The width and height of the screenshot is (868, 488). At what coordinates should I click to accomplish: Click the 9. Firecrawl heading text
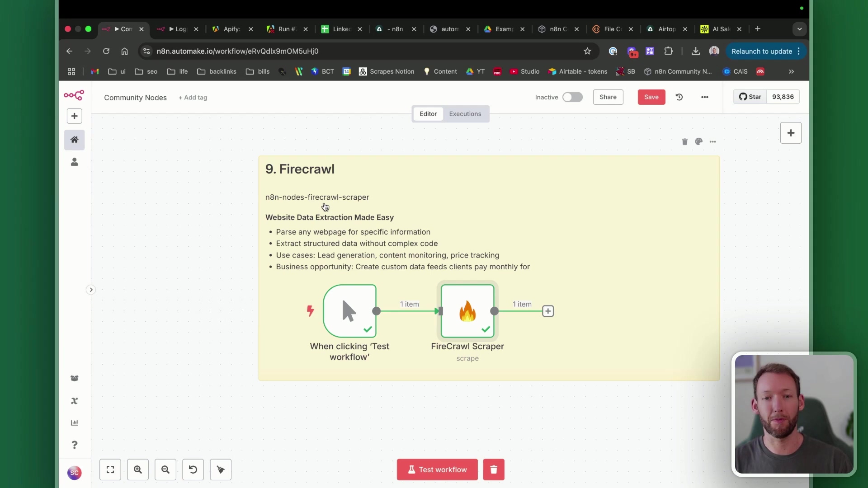point(300,169)
